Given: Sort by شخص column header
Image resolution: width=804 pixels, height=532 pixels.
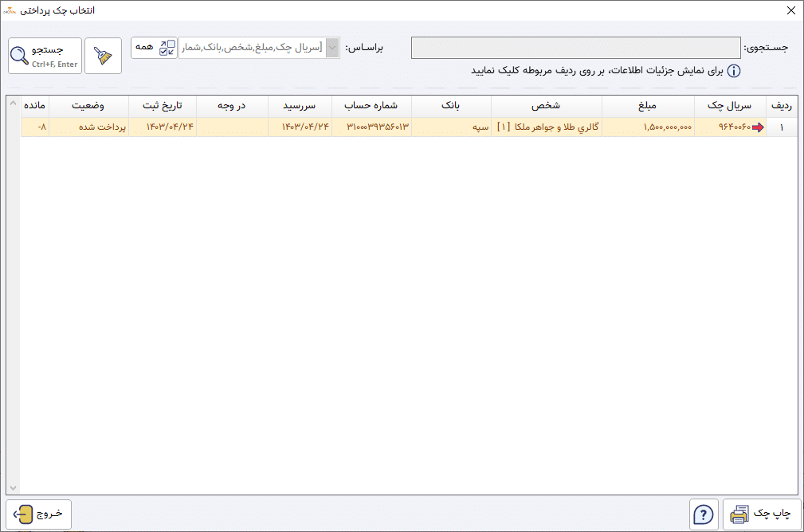Looking at the screenshot, I should [546, 106].
